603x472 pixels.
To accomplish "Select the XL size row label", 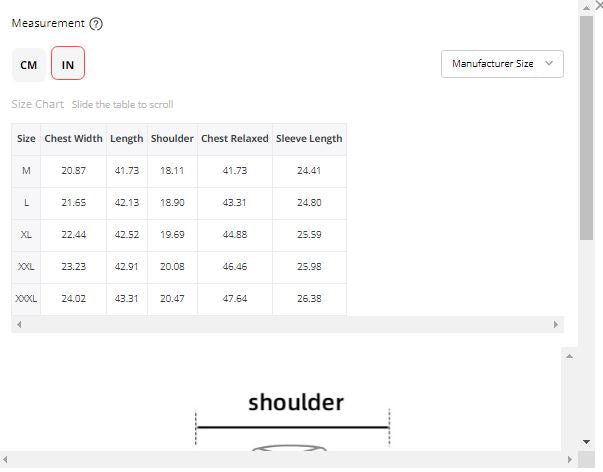I will 26,235.
